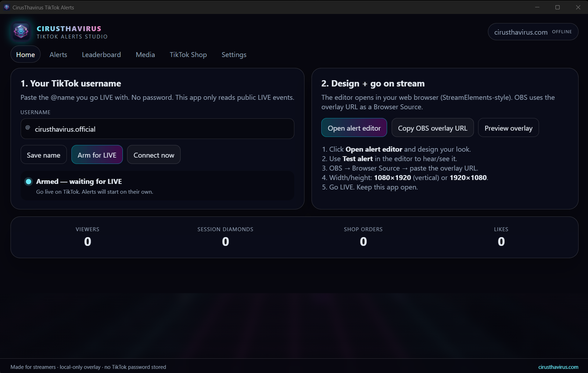Click the 'Width/height: 1080×1920' instruction line
The image size is (588, 373).
point(405,178)
